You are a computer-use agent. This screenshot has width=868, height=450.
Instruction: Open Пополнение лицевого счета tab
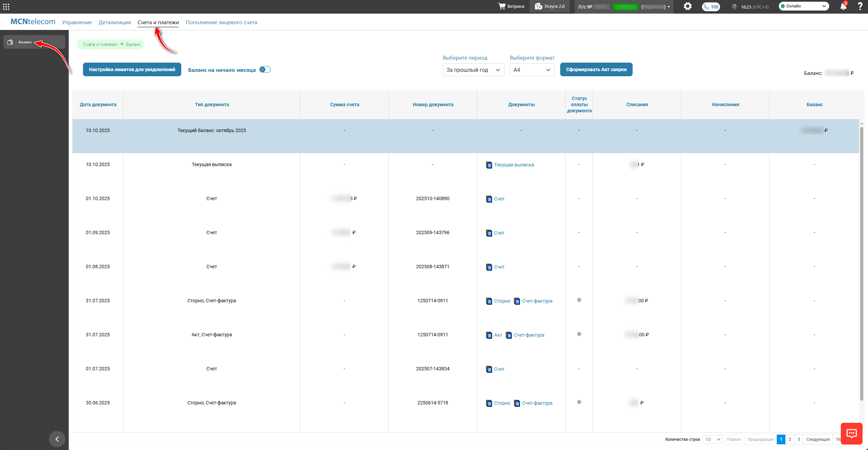(x=221, y=22)
